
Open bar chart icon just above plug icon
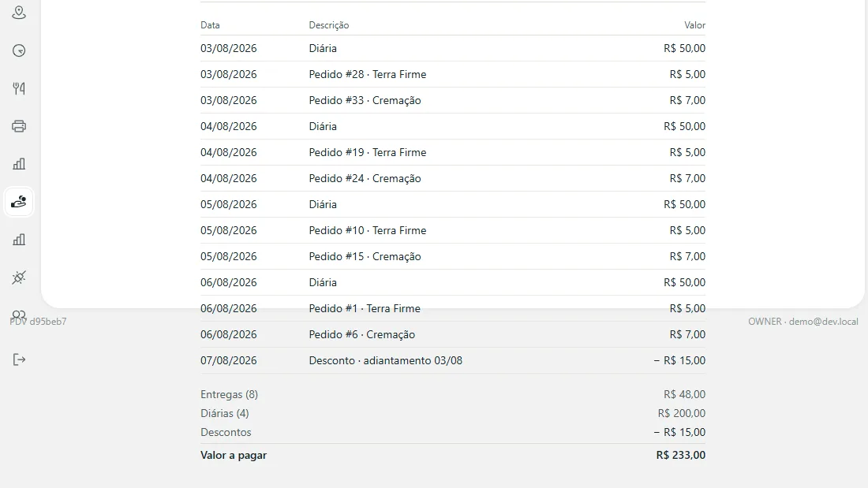click(x=19, y=240)
